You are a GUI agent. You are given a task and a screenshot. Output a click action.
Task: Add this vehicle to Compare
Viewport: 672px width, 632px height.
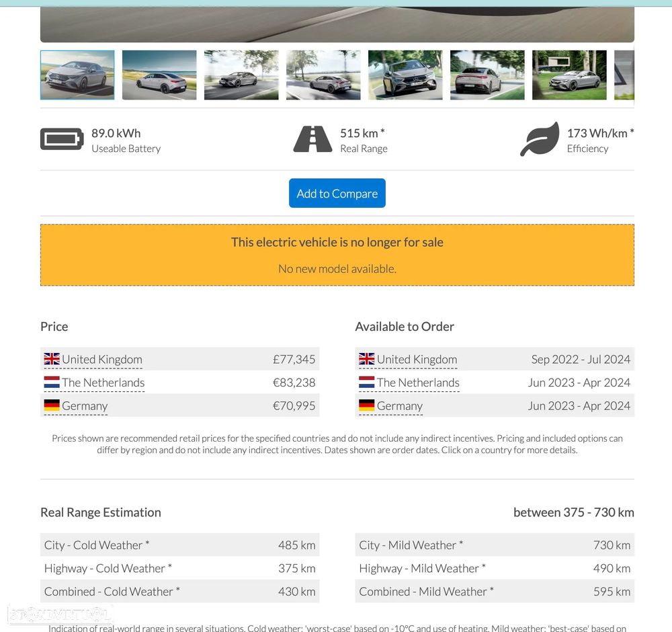[x=337, y=194]
